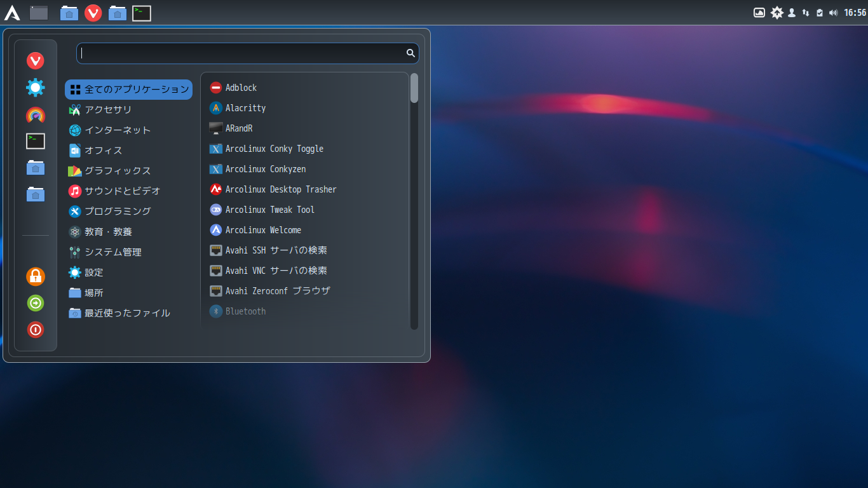Select the インターネット category
Image resolution: width=868 pixels, height=488 pixels.
click(128, 130)
